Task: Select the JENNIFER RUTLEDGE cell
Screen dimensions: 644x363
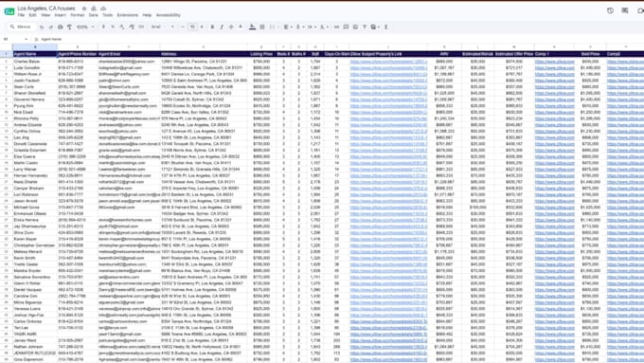Action: click(x=35, y=354)
